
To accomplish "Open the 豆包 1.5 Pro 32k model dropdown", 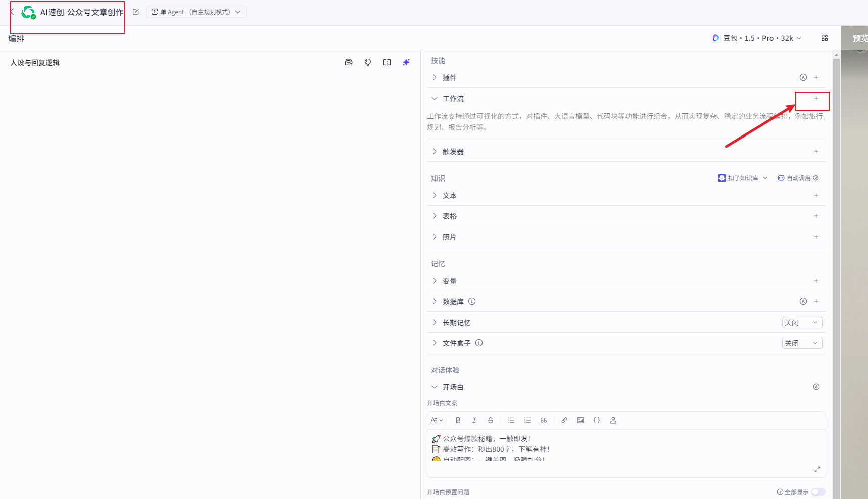I will [756, 38].
